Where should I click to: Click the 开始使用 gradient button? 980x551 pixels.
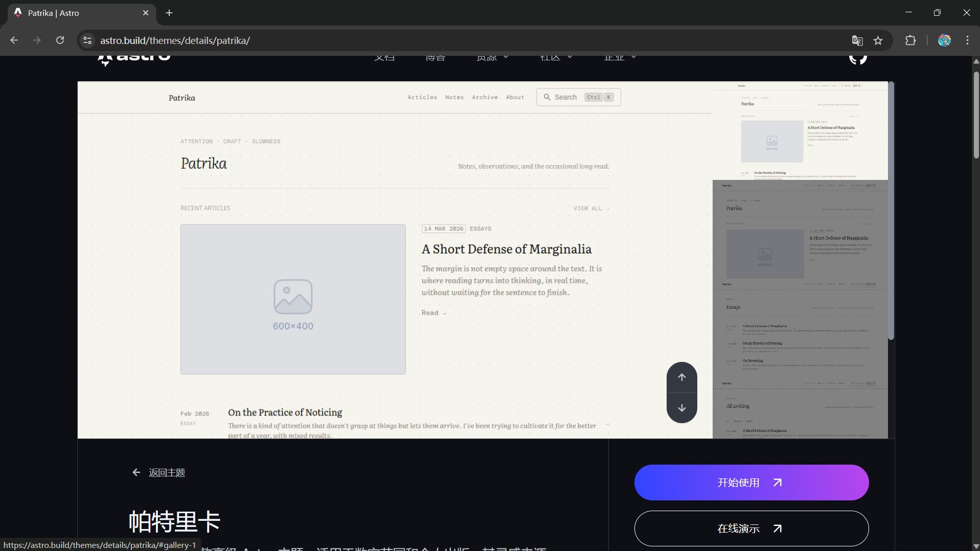pyautogui.click(x=751, y=483)
